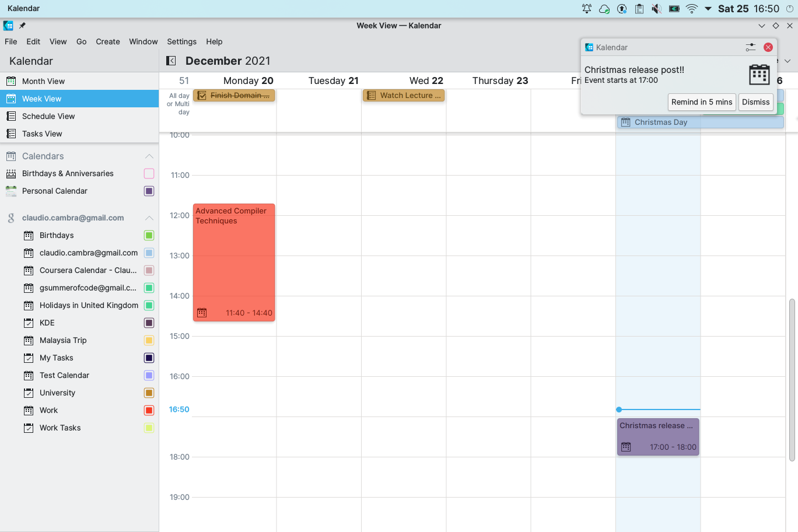
Task: Toggle the green Birthdays calendar checkbox
Action: [149, 235]
